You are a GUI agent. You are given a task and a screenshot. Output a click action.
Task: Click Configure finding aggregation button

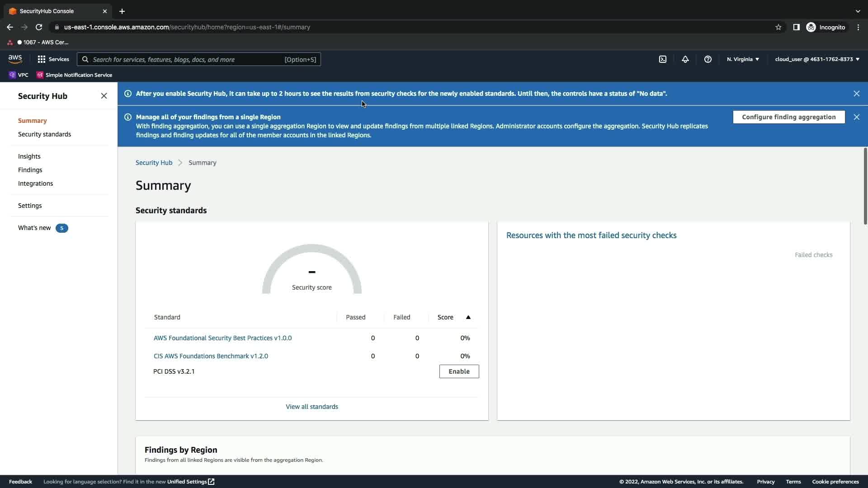pyautogui.click(x=788, y=117)
